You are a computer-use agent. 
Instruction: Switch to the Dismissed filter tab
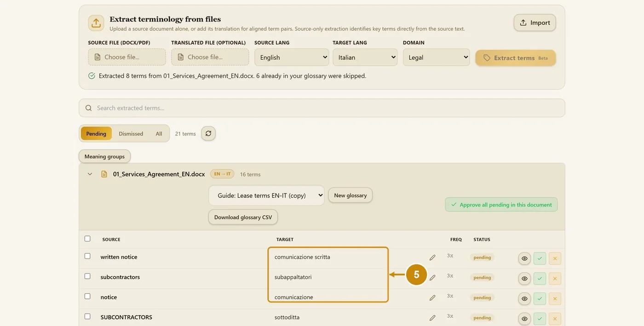(131, 133)
